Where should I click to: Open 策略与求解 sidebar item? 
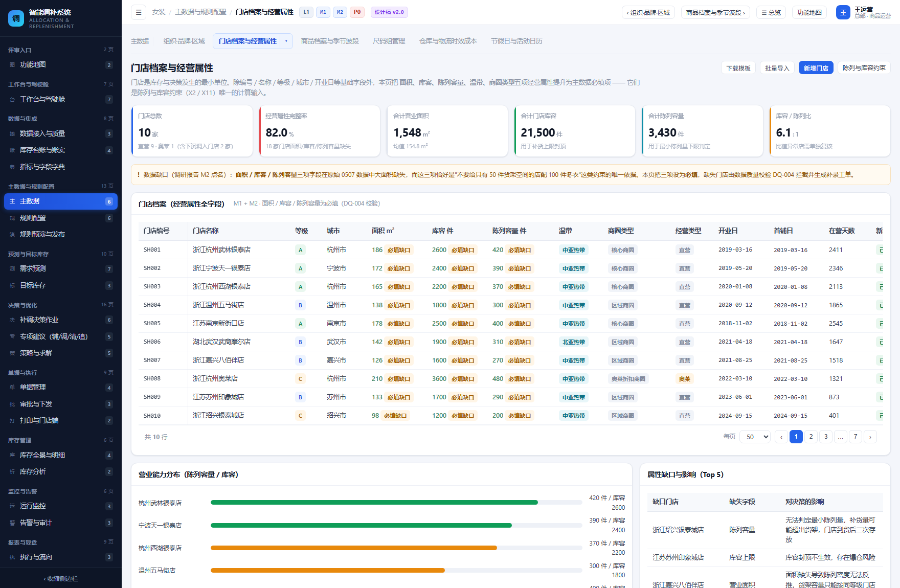point(61,353)
